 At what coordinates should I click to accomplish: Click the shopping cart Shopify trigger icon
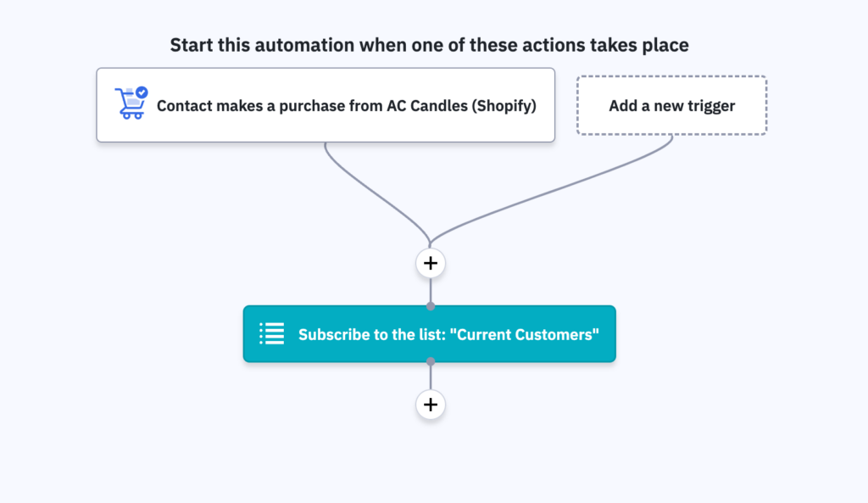pyautogui.click(x=131, y=105)
